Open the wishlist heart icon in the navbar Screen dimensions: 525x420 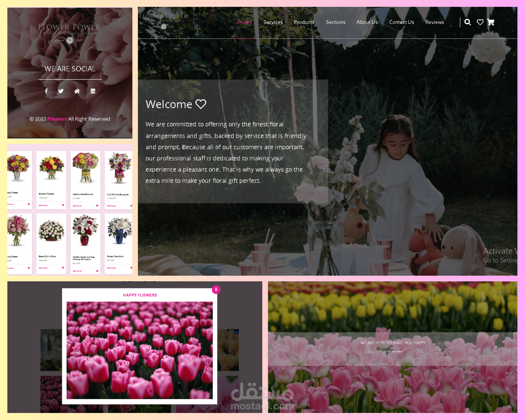[x=480, y=22]
